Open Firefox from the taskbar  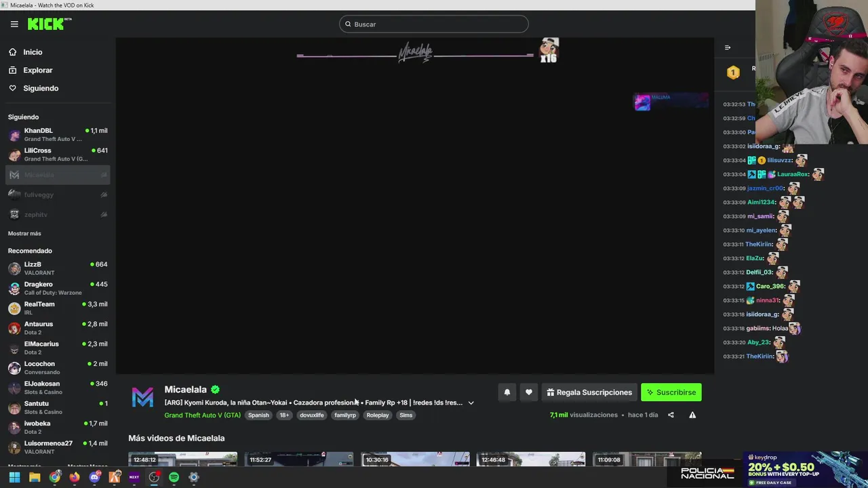(74, 477)
